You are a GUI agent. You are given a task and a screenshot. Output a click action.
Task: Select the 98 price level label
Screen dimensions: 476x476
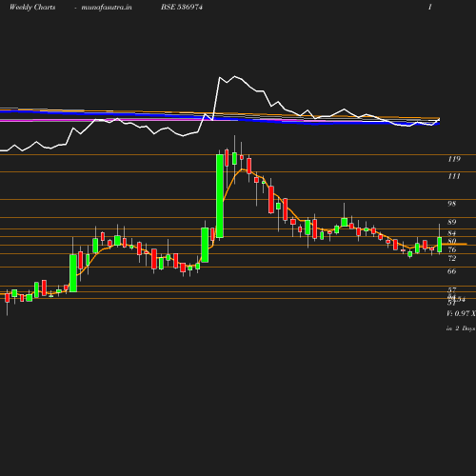point(451,204)
